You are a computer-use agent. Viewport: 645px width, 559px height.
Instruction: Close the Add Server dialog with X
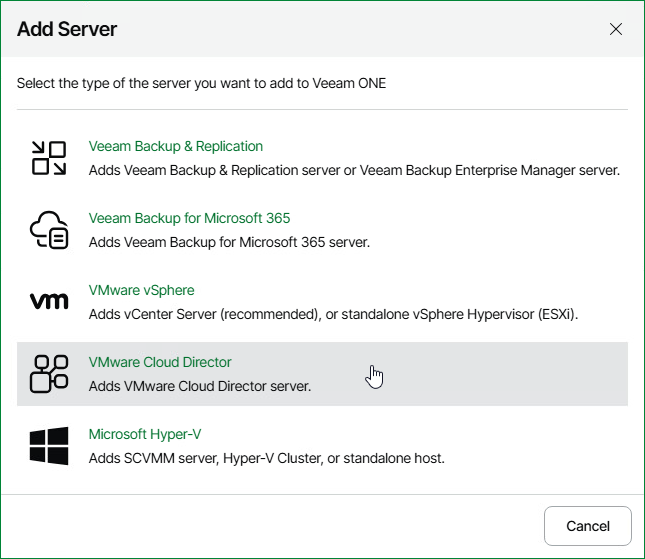pos(616,29)
